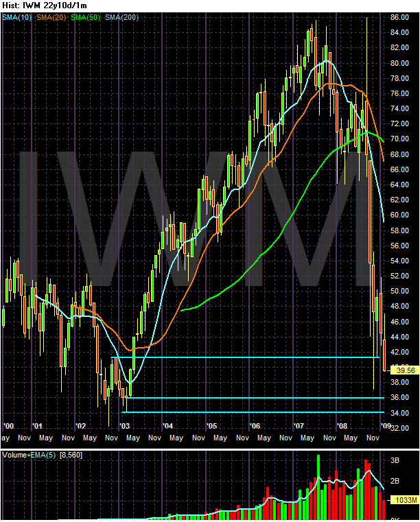Click the '08 year marker
Image resolution: width=420 pixels, height=522 pixels.
[342, 426]
